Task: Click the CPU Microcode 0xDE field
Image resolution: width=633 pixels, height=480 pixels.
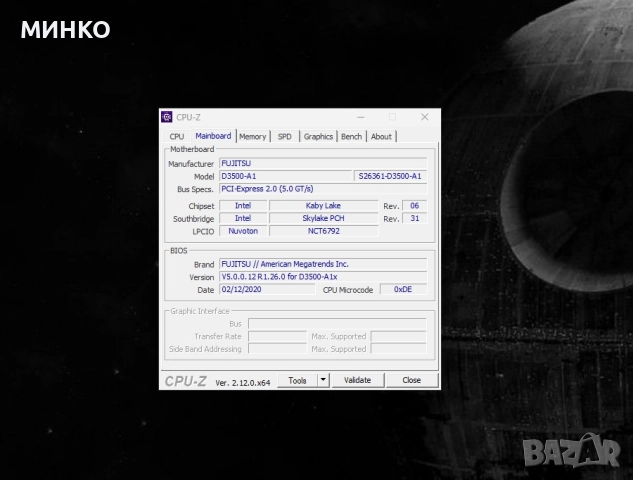Action: coord(402,290)
